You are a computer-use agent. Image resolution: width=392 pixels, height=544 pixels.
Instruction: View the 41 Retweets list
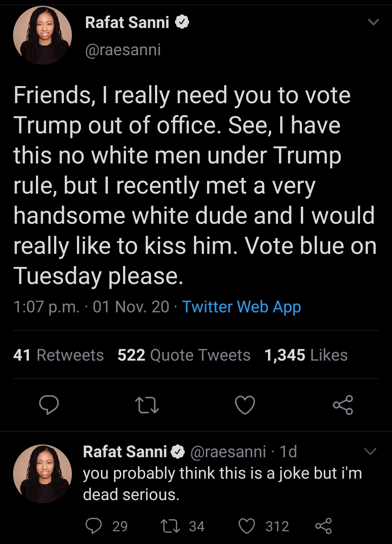[x=58, y=355]
